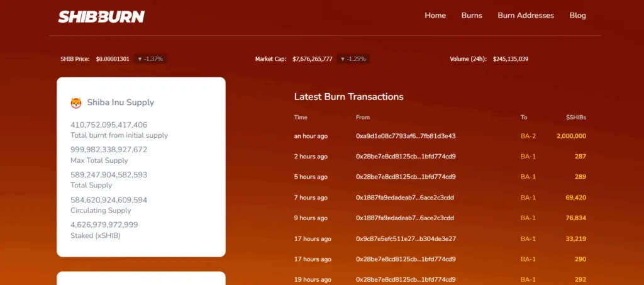Click the 'an hour ago' timestamp
644x285 pixels.
tap(311, 136)
